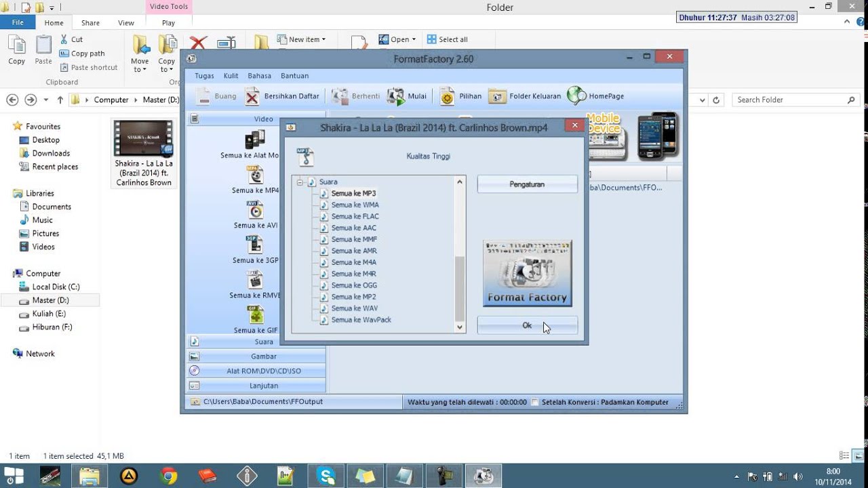The width and height of the screenshot is (868, 488).
Task: Select Semua ke RMVB icon
Action: click(x=255, y=280)
